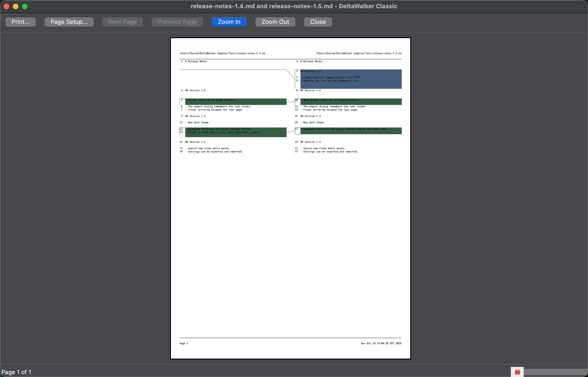Click left '## Version 1.3' line 9
The height and width of the screenshot is (377, 588).
click(x=195, y=116)
